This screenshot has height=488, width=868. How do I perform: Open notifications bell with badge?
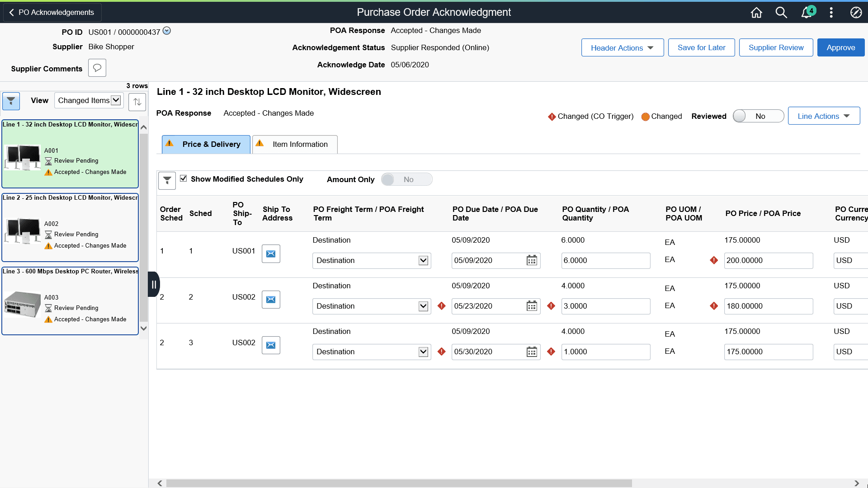click(807, 13)
